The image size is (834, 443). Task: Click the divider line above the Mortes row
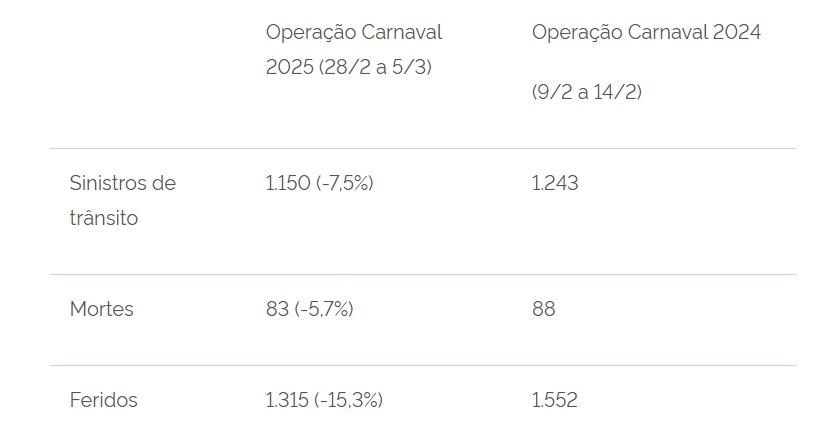(422, 275)
